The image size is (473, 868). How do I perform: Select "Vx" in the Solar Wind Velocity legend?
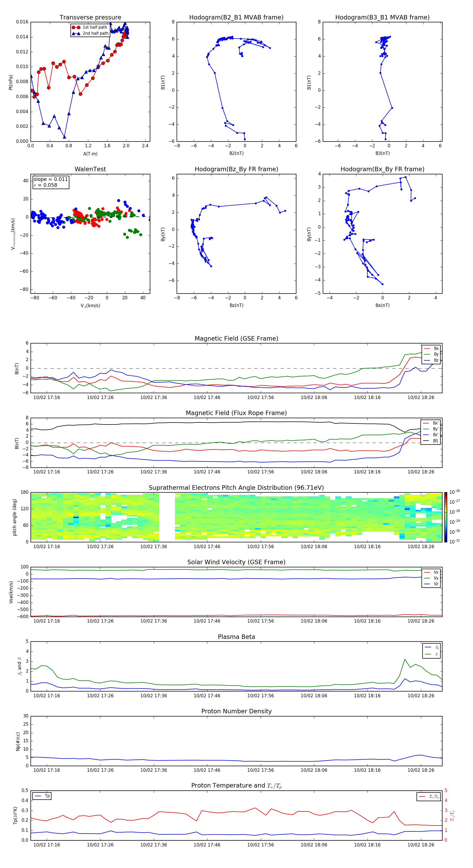click(431, 572)
